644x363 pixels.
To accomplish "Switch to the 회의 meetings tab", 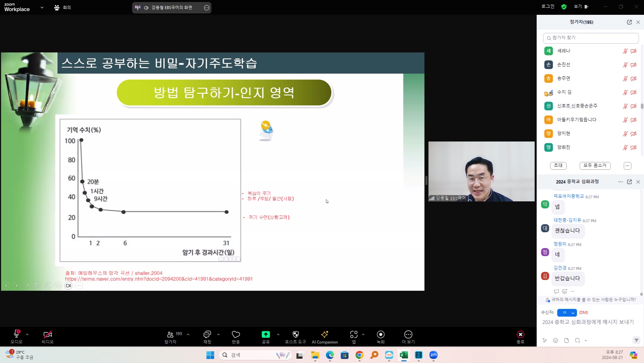I will point(62,7).
